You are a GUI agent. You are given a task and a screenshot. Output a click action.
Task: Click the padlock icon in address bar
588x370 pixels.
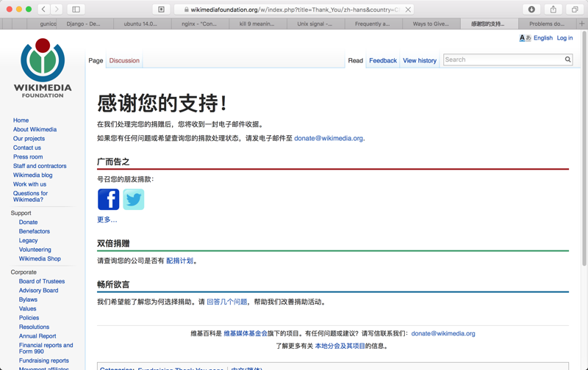187,10
